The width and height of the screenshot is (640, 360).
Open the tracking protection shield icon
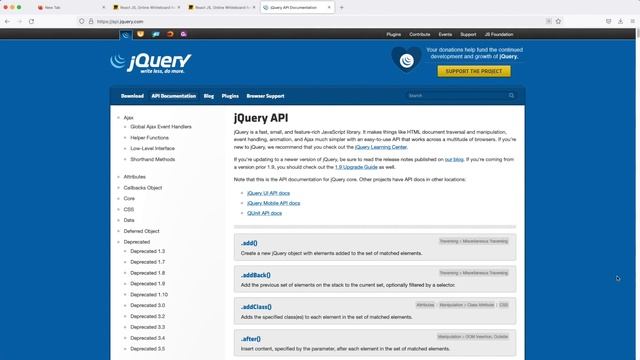(x=82, y=21)
